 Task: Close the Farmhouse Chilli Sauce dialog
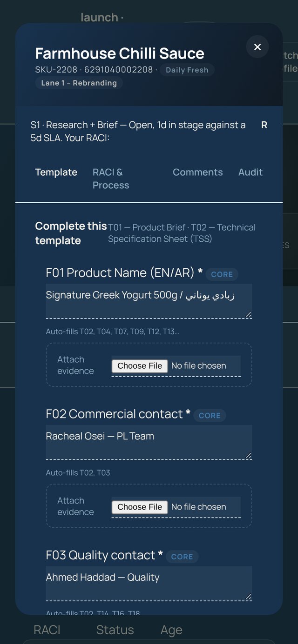click(x=257, y=46)
